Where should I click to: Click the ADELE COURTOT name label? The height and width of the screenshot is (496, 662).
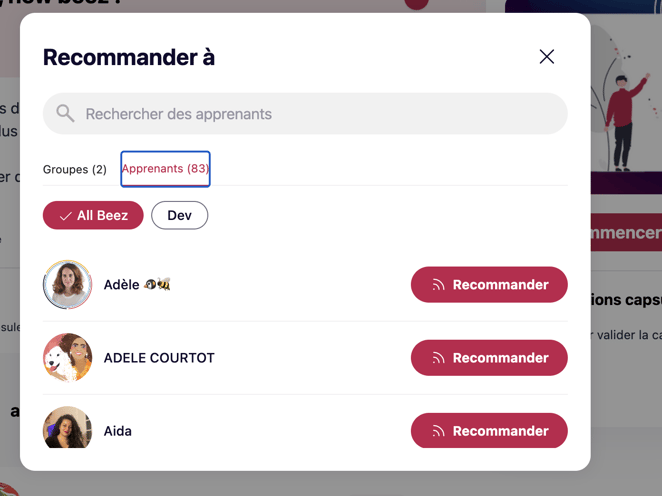click(x=159, y=358)
